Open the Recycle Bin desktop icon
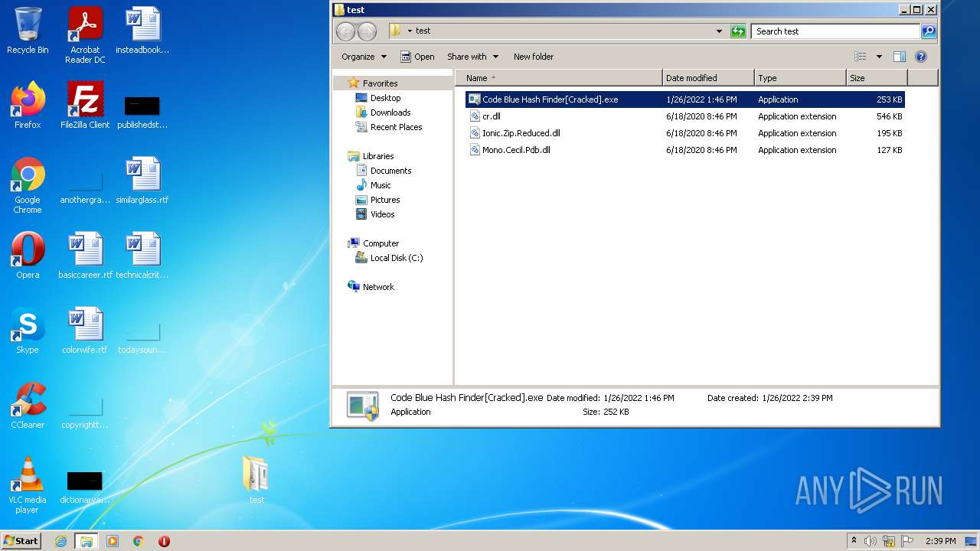 tap(28, 31)
